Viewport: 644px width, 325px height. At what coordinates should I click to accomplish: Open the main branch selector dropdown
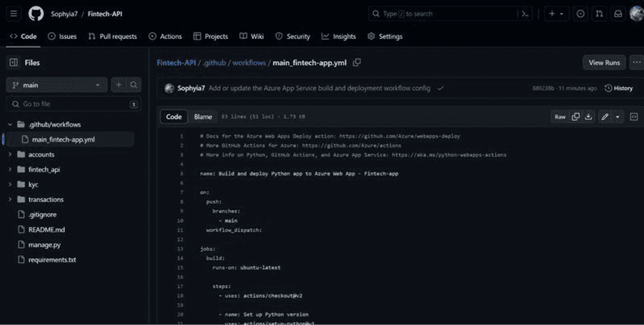tap(57, 85)
